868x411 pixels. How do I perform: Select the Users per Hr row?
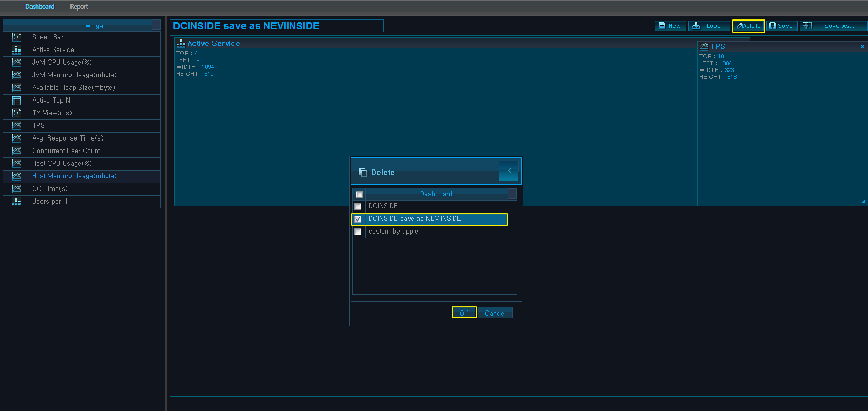[82, 202]
